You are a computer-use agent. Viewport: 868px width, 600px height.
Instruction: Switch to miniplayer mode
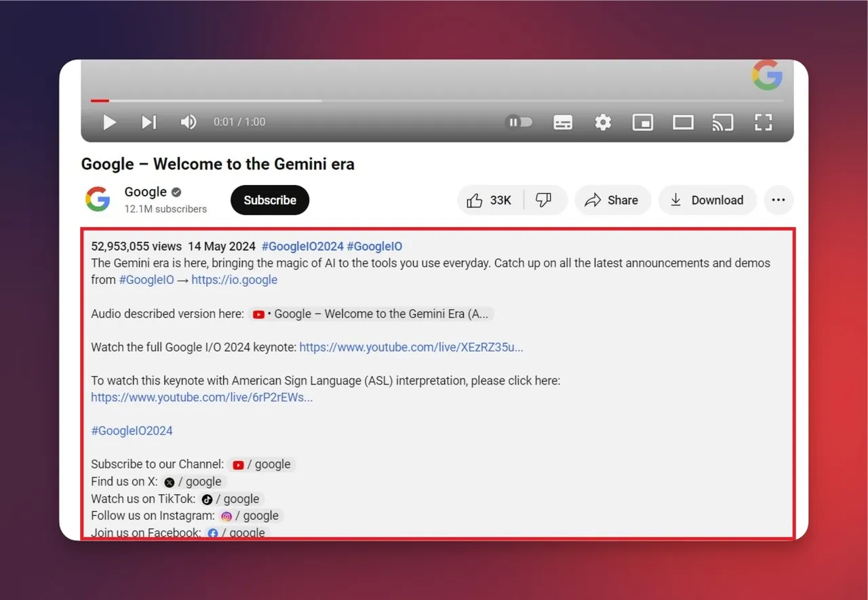click(x=643, y=122)
